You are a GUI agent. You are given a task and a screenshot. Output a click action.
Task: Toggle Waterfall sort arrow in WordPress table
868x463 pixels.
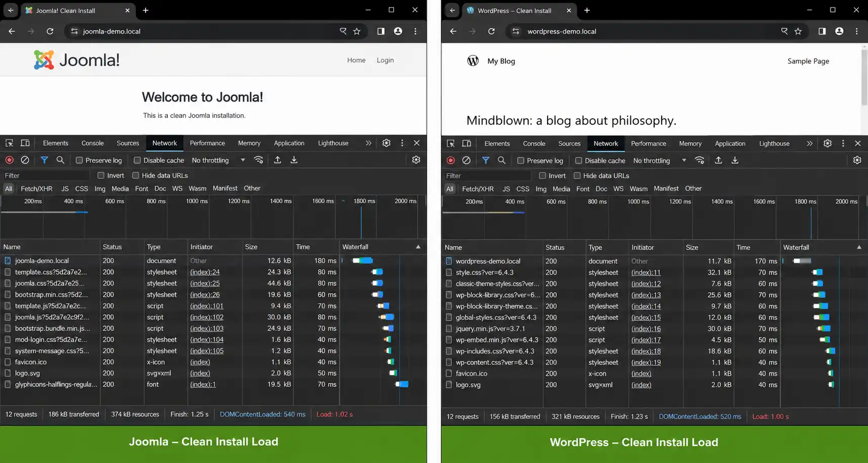pyautogui.click(x=859, y=247)
